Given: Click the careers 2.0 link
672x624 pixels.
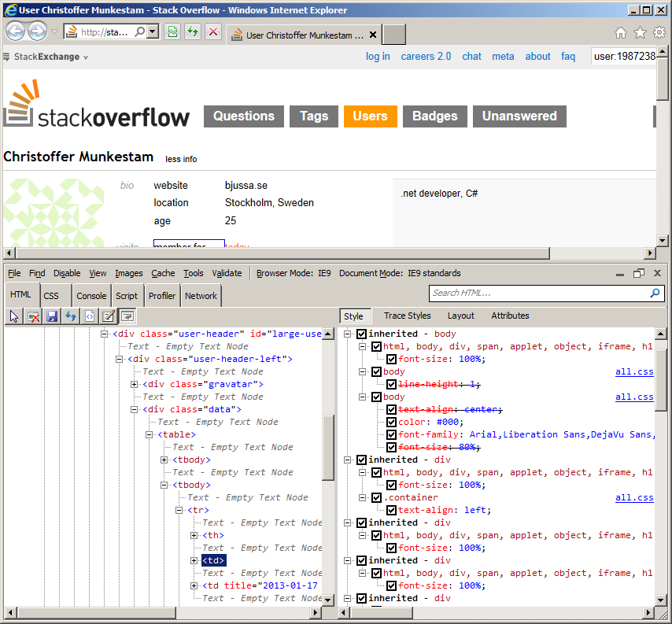Looking at the screenshot, I should click(426, 57).
